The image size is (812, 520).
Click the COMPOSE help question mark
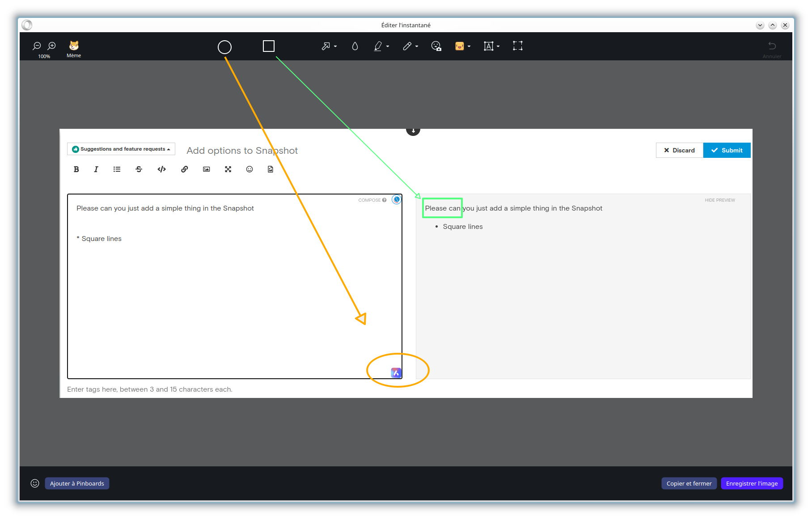coord(385,200)
